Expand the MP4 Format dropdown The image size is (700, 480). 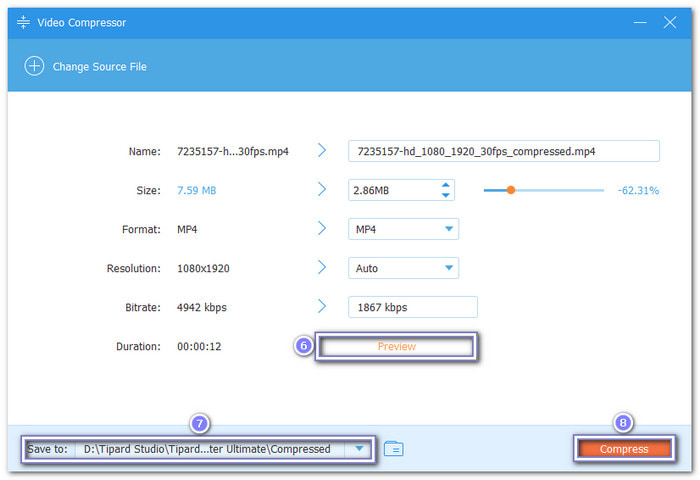pyautogui.click(x=447, y=229)
